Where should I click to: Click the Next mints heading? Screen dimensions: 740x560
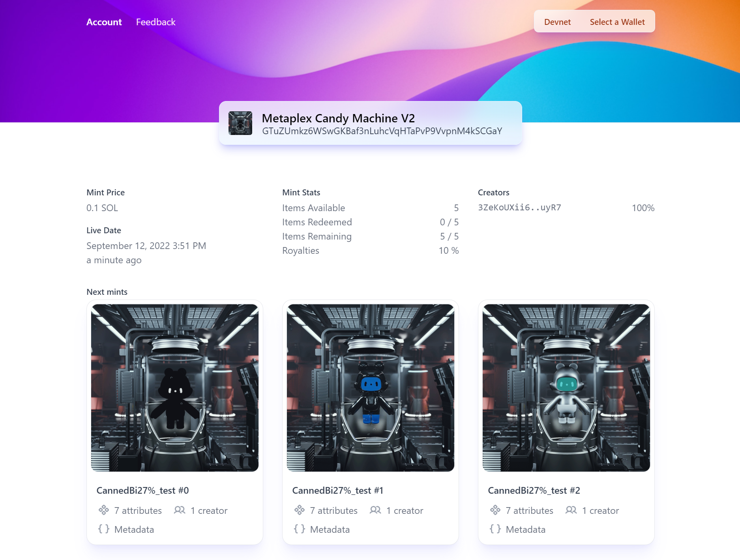tap(107, 292)
